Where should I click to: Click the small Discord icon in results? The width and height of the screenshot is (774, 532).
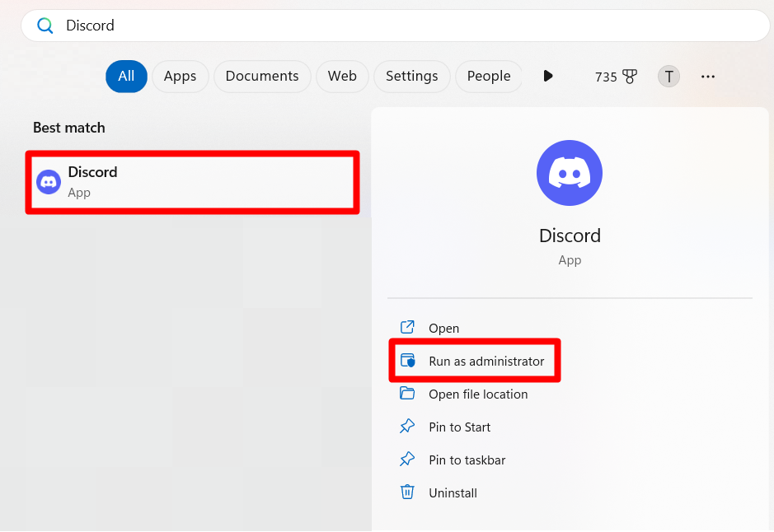pyautogui.click(x=49, y=182)
